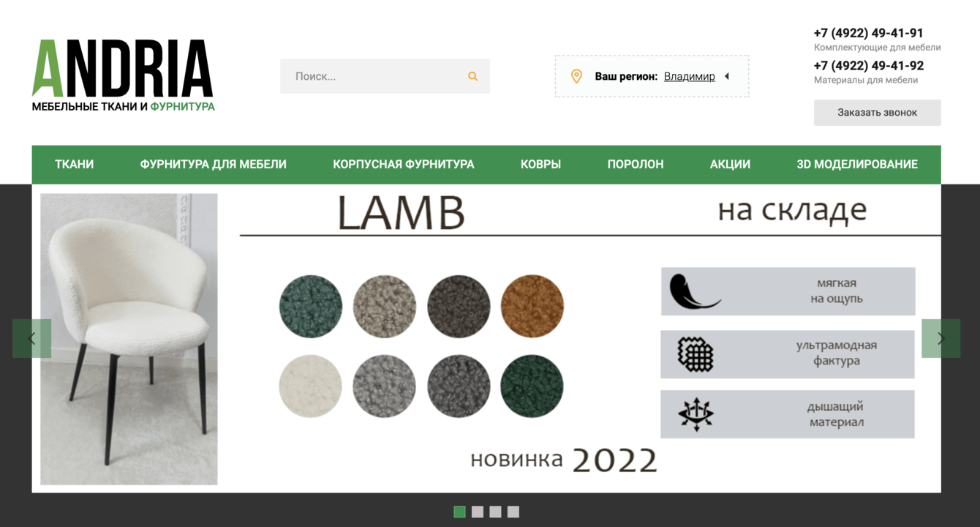Image resolution: width=980 pixels, height=527 pixels.
Task: Click the orange location pin icon
Action: click(576, 76)
